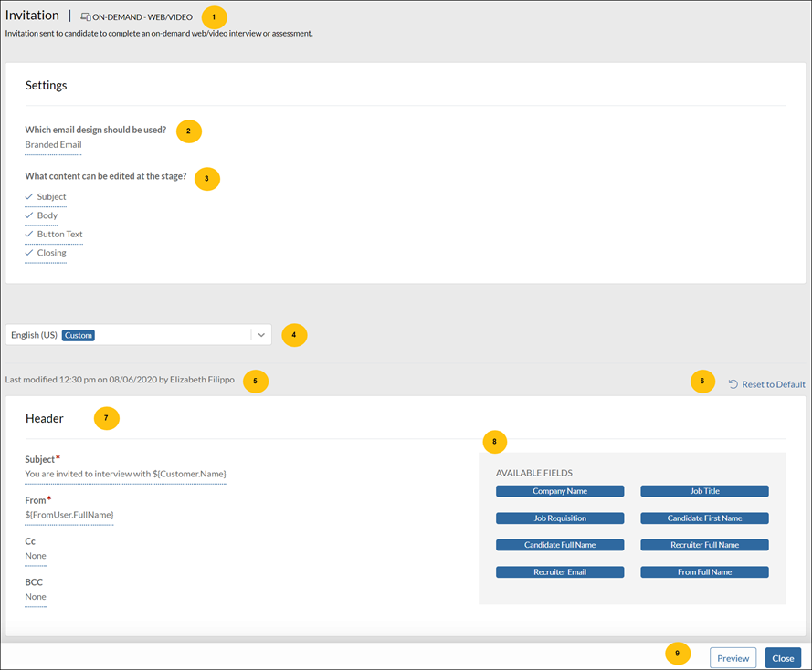The image size is (812, 670).
Task: Click the Reset to Default link
Action: 773,384
